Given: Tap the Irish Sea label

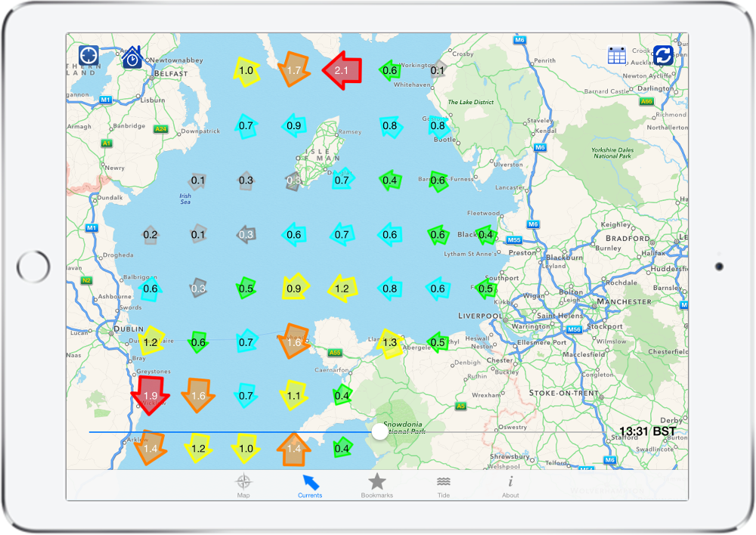Looking at the screenshot, I should pos(185,199).
